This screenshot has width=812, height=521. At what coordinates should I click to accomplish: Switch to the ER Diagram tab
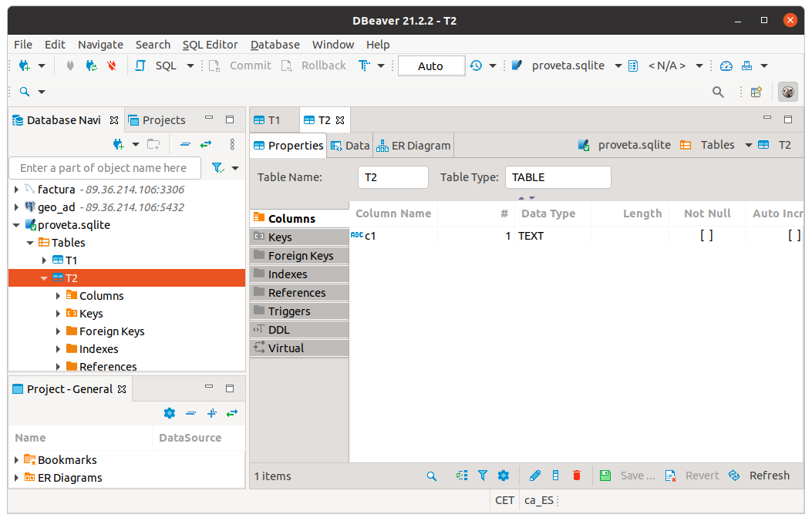tap(413, 145)
